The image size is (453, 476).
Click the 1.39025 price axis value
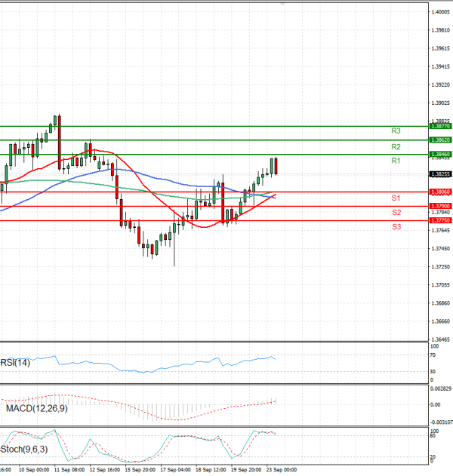click(441, 103)
